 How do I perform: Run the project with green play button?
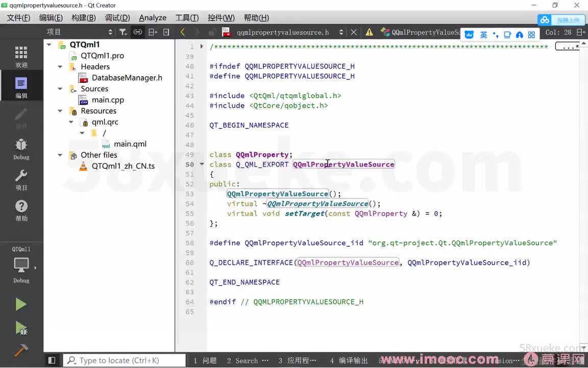click(21, 304)
